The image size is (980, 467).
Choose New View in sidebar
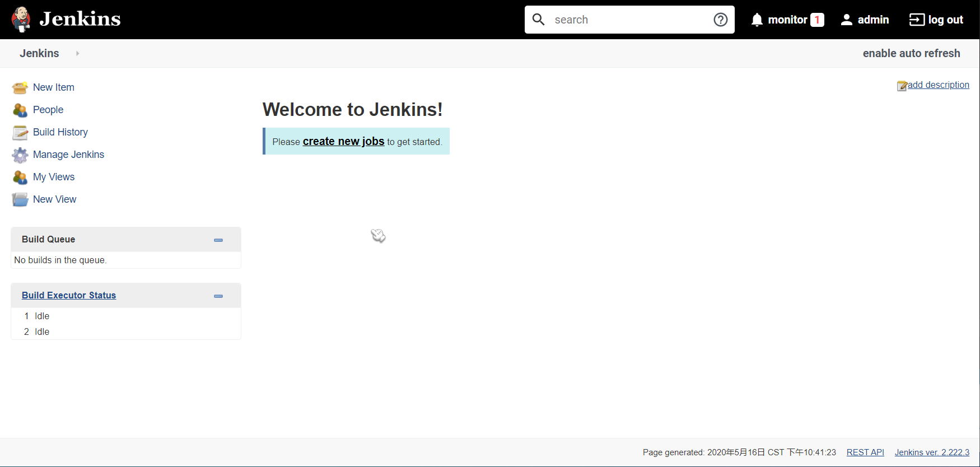[x=54, y=199]
